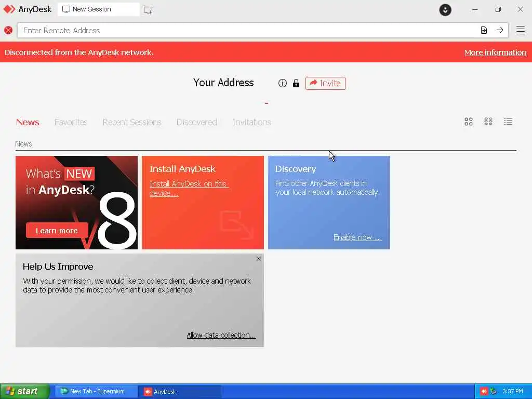
Task: Click Allow data collection link
Action: coord(221,335)
